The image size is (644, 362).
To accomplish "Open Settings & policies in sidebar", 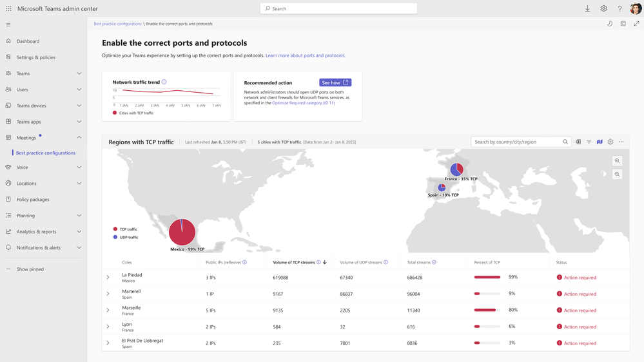I will (35, 57).
